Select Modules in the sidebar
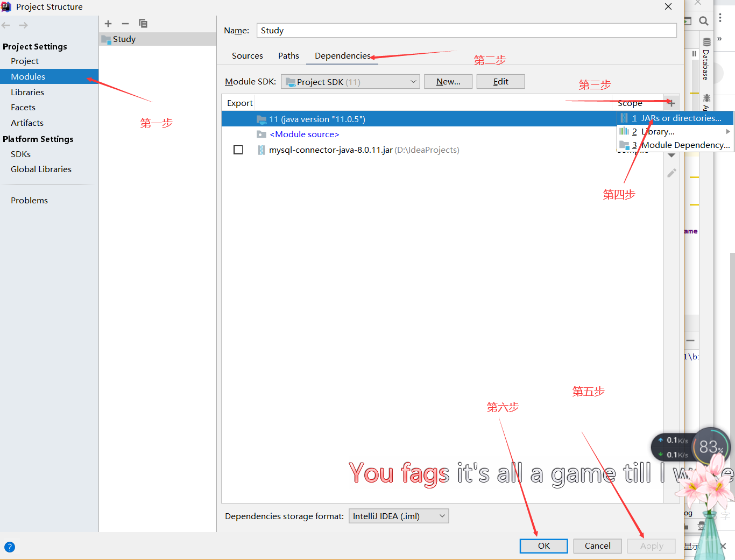The image size is (735, 560). [x=49, y=77]
